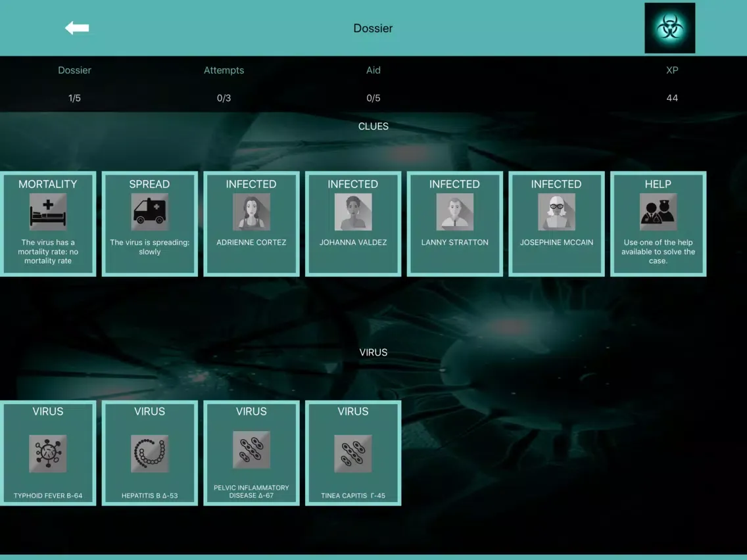747x560 pixels.
Task: Open the hospital bed Mortality icon
Action: click(47, 212)
